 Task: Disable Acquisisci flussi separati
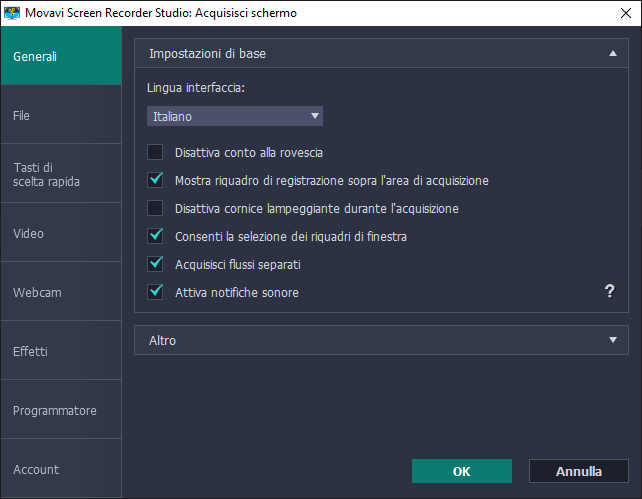(155, 265)
